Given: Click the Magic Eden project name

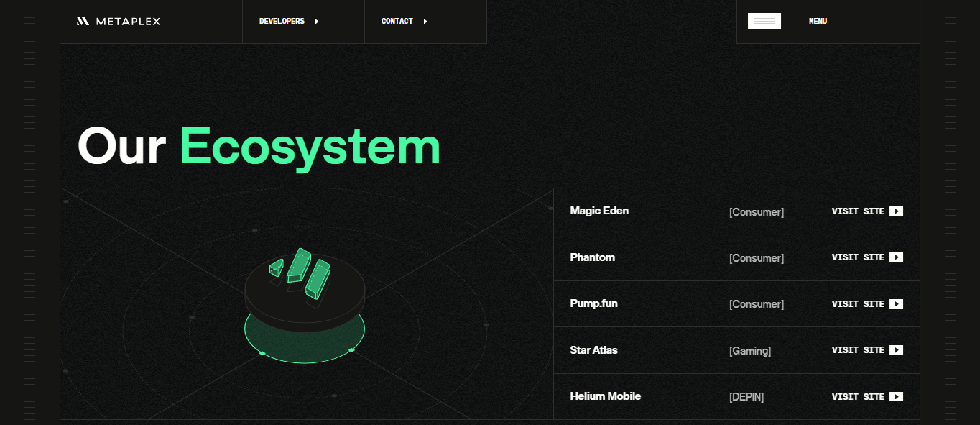Looking at the screenshot, I should [599, 211].
